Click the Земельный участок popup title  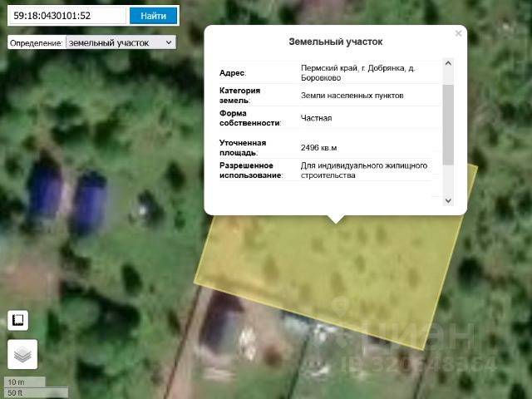pyautogui.click(x=336, y=42)
